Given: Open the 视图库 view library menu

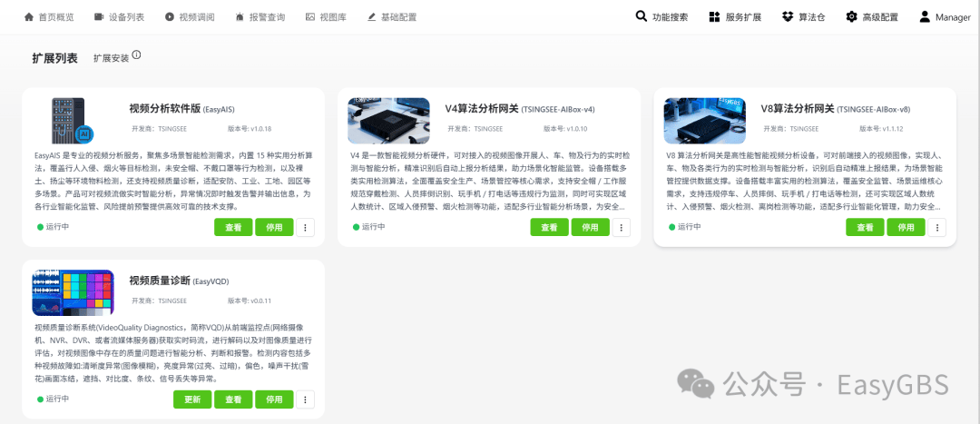Looking at the screenshot, I should pyautogui.click(x=327, y=17).
